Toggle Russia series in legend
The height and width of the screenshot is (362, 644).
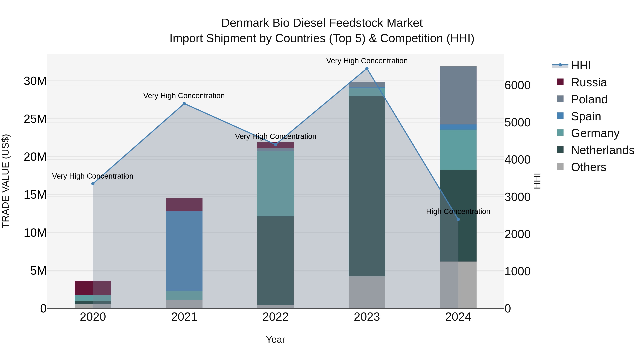click(x=582, y=82)
